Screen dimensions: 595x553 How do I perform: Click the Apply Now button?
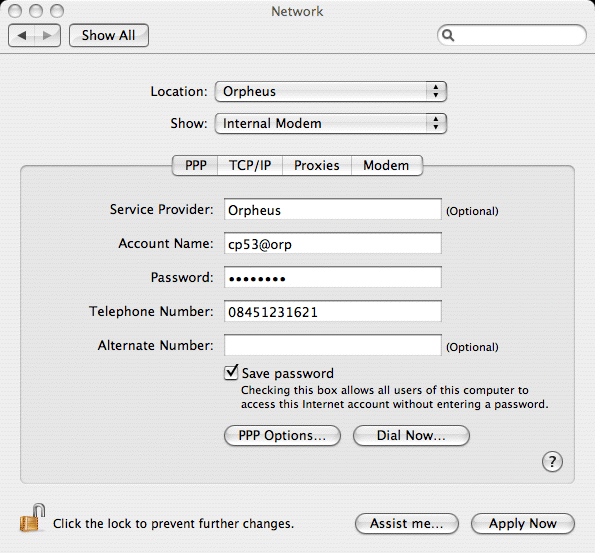pos(523,524)
